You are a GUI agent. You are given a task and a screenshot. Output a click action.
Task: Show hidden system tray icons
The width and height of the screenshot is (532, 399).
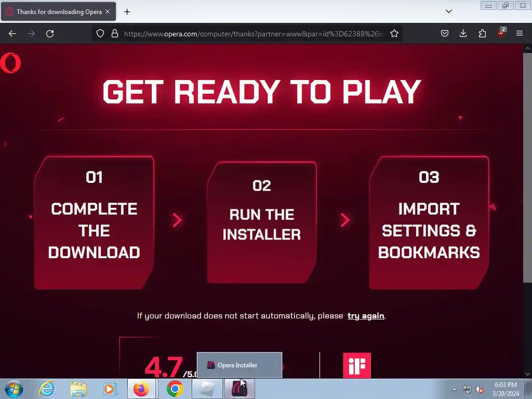click(454, 389)
